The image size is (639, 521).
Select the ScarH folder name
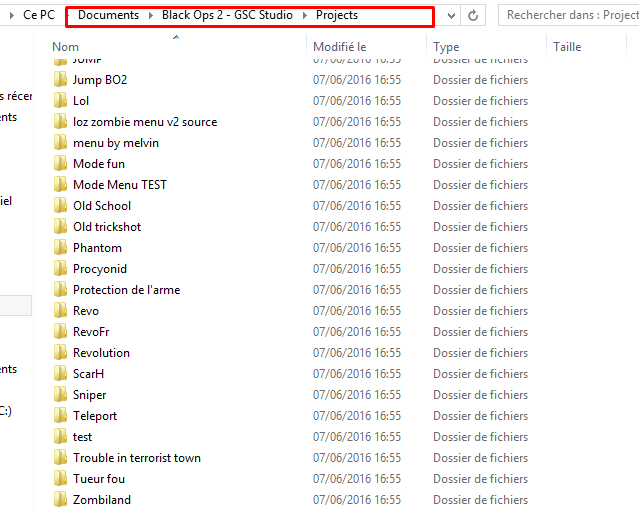[x=88, y=374]
